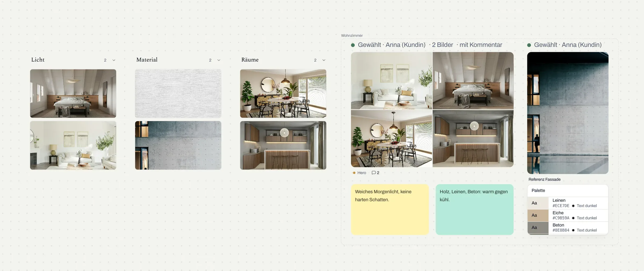Click the 'mit Kommentar' status text
Screen dimensions: 644x271
[x=481, y=45]
